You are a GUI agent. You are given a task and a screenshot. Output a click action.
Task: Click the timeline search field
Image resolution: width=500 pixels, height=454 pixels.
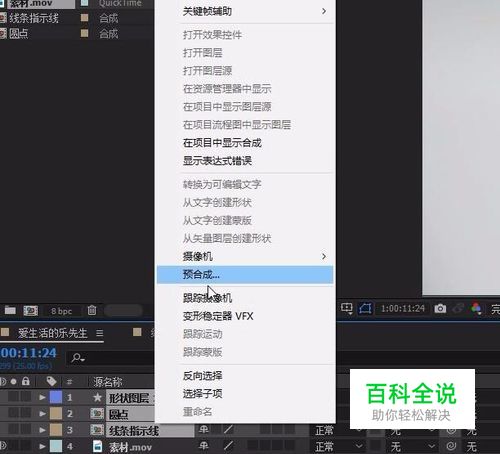[111, 358]
